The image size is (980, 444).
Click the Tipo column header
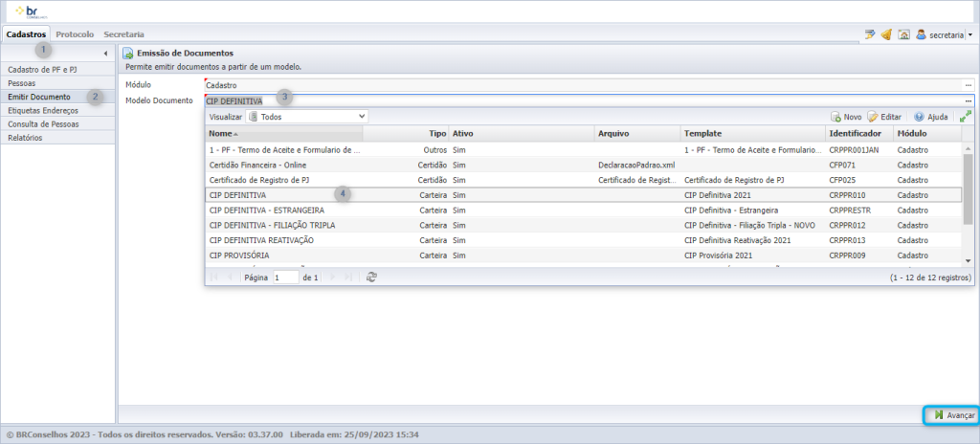406,134
